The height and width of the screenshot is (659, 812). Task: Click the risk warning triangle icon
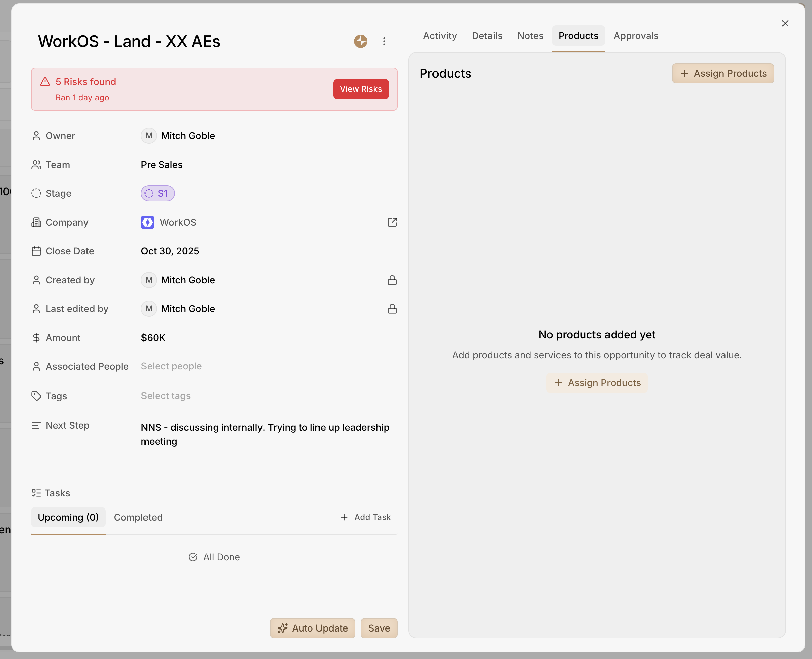pos(45,82)
